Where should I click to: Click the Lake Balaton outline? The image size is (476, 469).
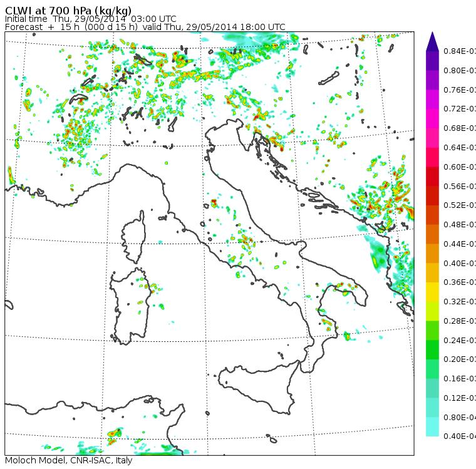[x=329, y=78]
